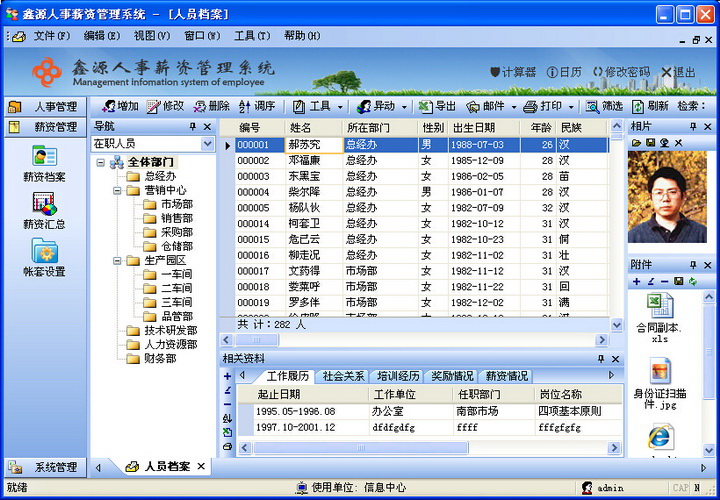
Task: Click the 相关资料 grid horizontal scrollbar thumb
Action: pyautogui.click(x=360, y=448)
